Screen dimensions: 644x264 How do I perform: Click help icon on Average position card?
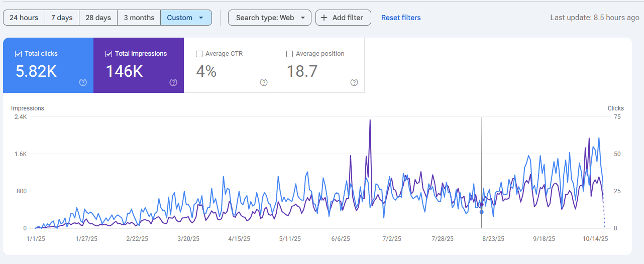[354, 82]
